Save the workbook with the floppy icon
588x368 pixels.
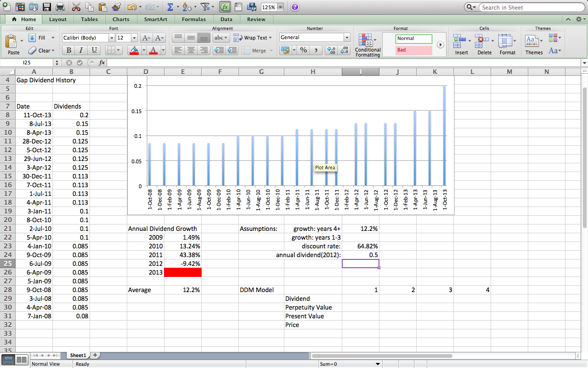pos(46,7)
